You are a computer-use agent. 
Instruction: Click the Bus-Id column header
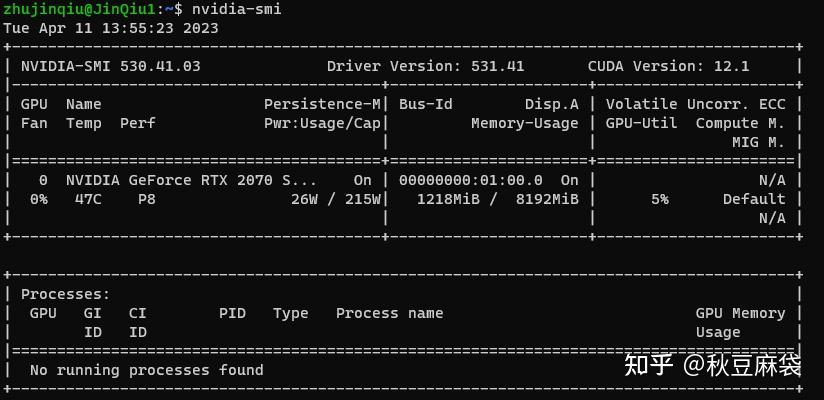(x=426, y=104)
